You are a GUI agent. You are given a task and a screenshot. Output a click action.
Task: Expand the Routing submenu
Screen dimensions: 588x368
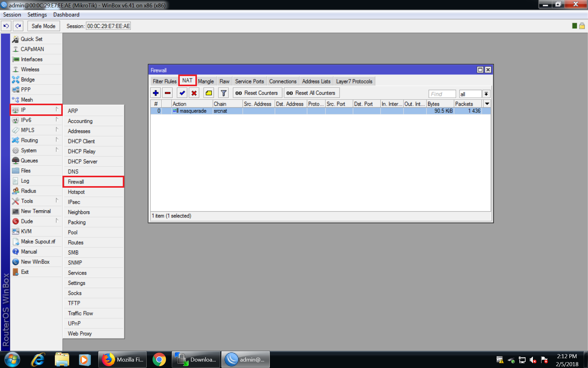(x=36, y=140)
